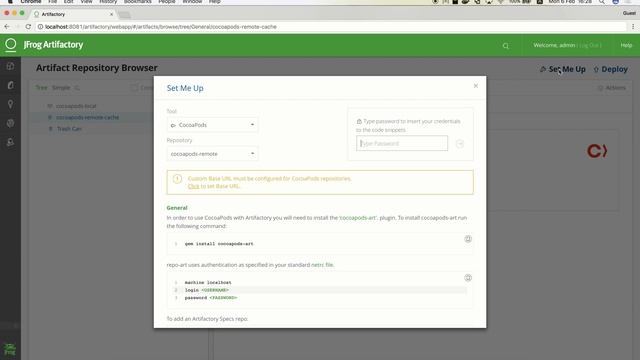The height and width of the screenshot is (360, 640).
Task: Open the Window menu in macOS bar
Action: coord(192,2)
